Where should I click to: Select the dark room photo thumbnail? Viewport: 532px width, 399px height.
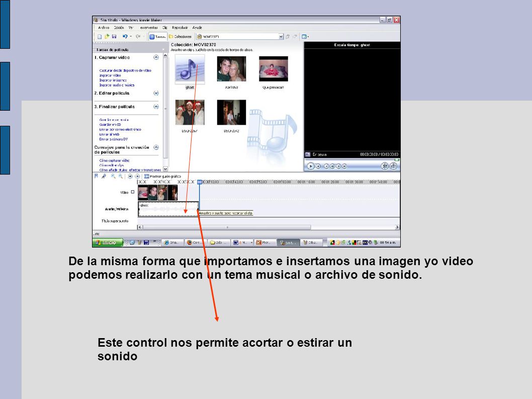(231, 112)
